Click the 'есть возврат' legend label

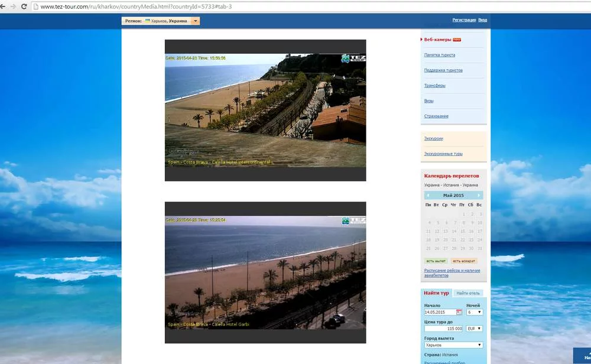(x=463, y=261)
